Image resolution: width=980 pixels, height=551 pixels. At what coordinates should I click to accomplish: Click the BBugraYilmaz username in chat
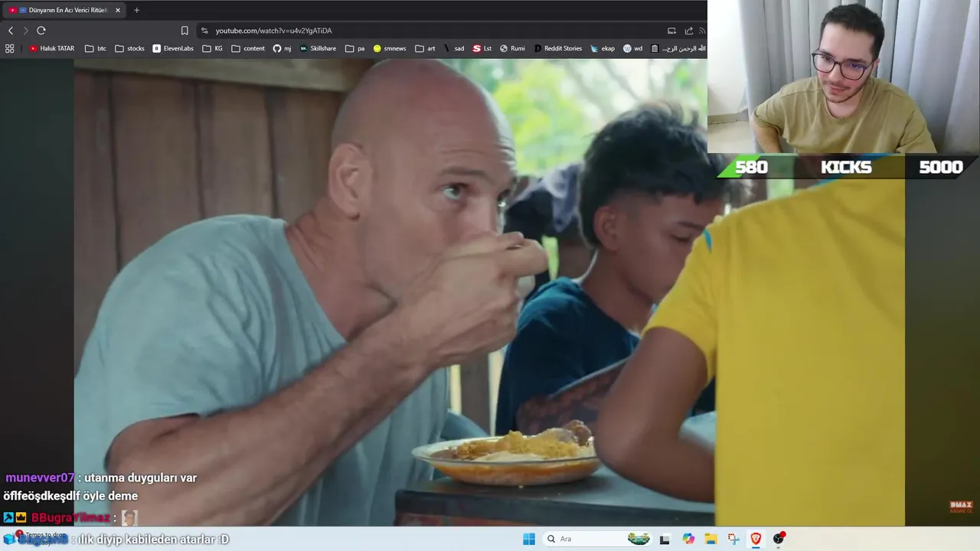pyautogui.click(x=70, y=518)
